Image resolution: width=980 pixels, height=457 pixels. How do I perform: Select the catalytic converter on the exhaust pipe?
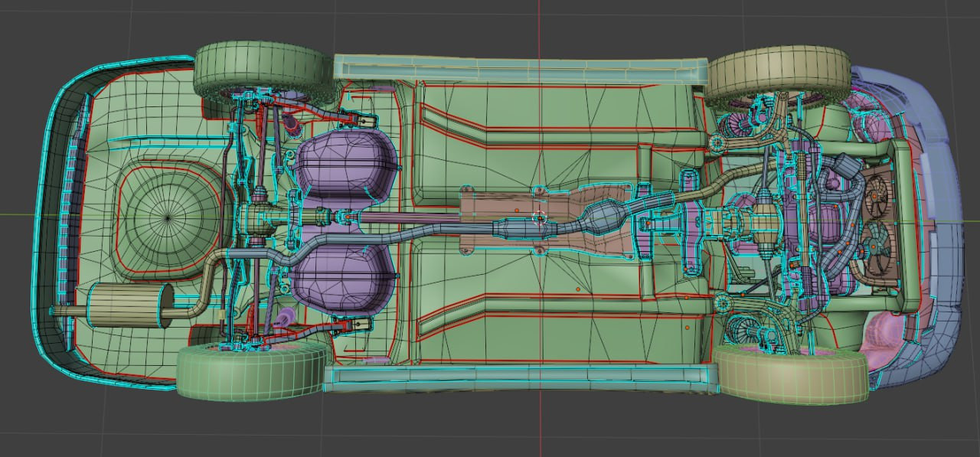click(606, 217)
